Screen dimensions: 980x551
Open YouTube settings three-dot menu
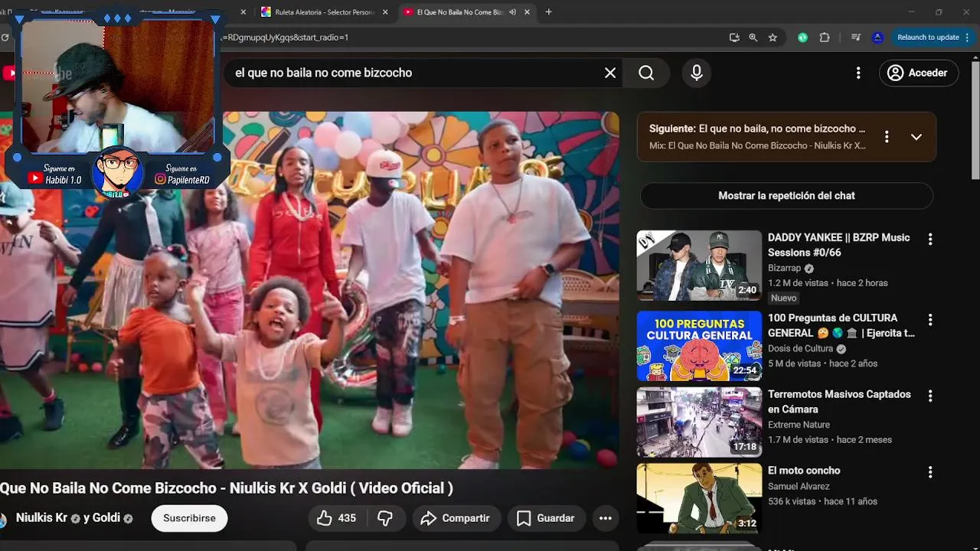tap(858, 73)
